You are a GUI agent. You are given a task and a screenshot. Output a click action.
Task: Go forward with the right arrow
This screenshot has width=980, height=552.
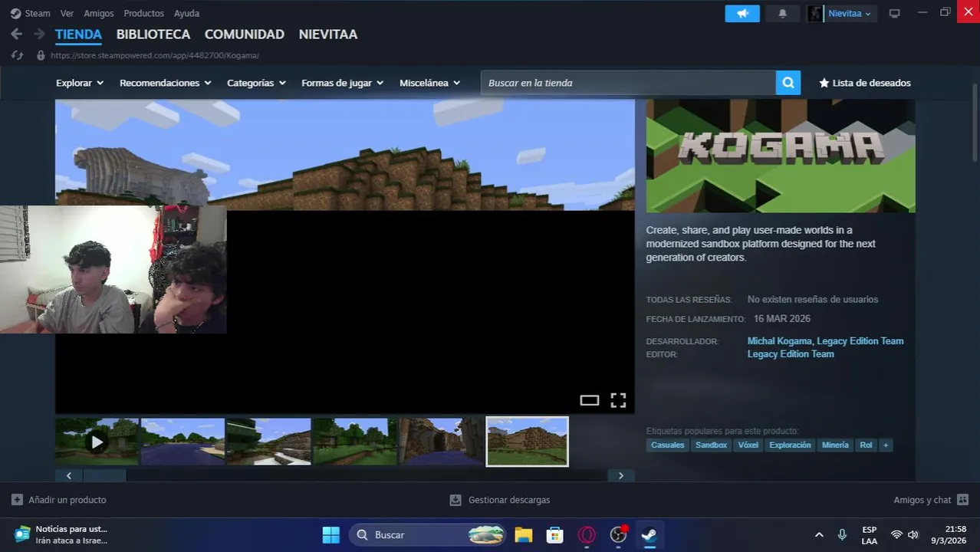pyautogui.click(x=39, y=34)
